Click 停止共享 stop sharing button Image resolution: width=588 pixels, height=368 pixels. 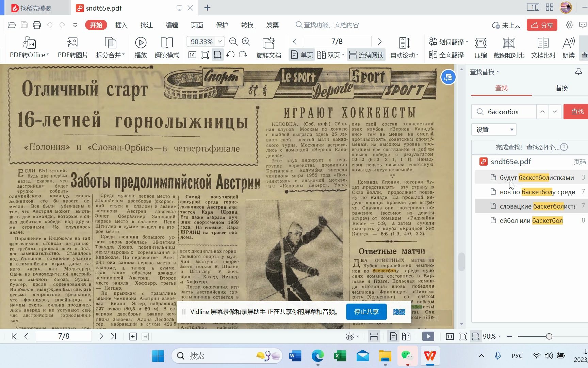click(366, 312)
